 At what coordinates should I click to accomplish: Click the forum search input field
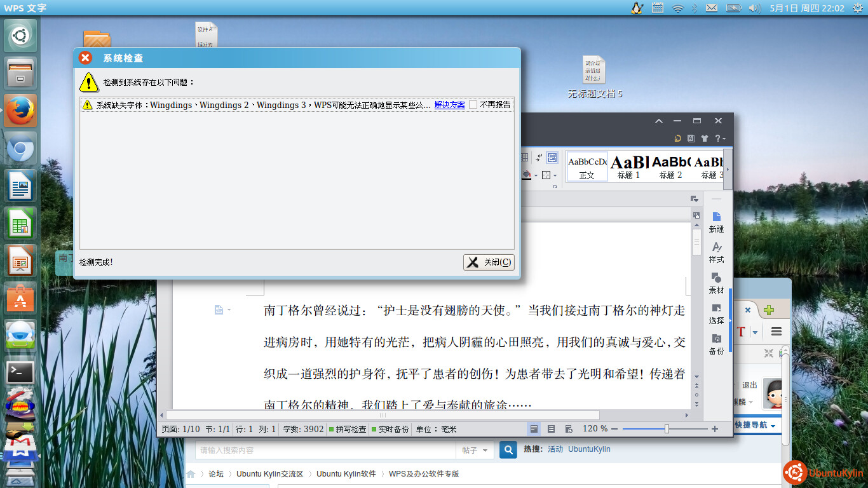pyautogui.click(x=324, y=450)
